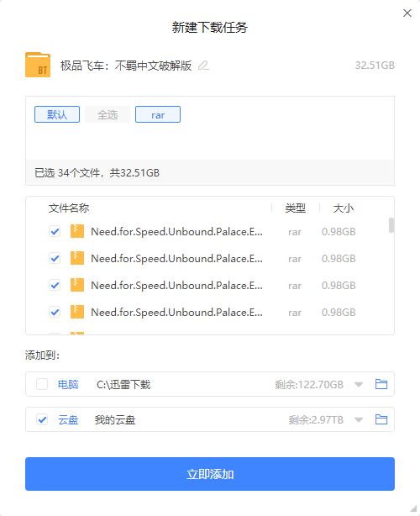Open folder browser for 云盘 location
The image size is (420, 516).
(x=381, y=419)
